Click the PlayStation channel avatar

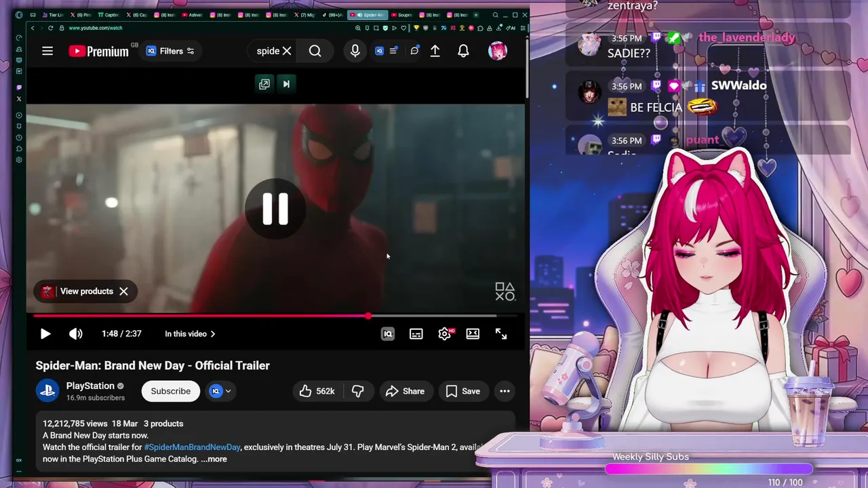[47, 391]
